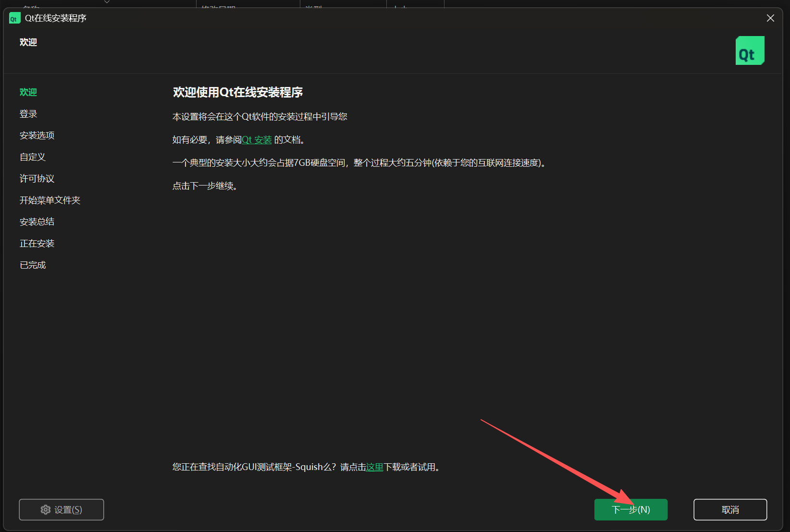Click the Qt logo in the top right corner
This screenshot has height=532, width=790.
coord(750,50)
